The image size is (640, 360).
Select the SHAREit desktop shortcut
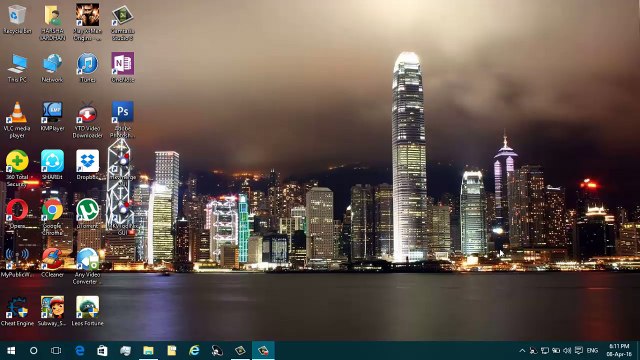(x=52, y=165)
